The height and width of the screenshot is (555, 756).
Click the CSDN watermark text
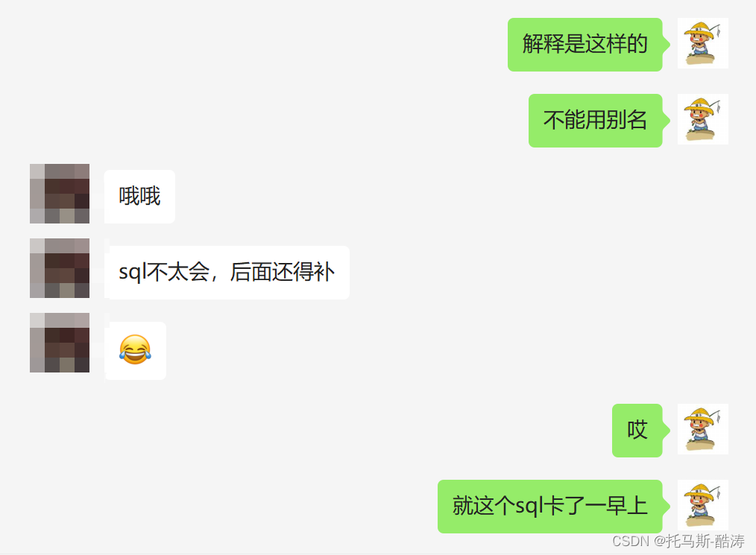tap(631, 541)
